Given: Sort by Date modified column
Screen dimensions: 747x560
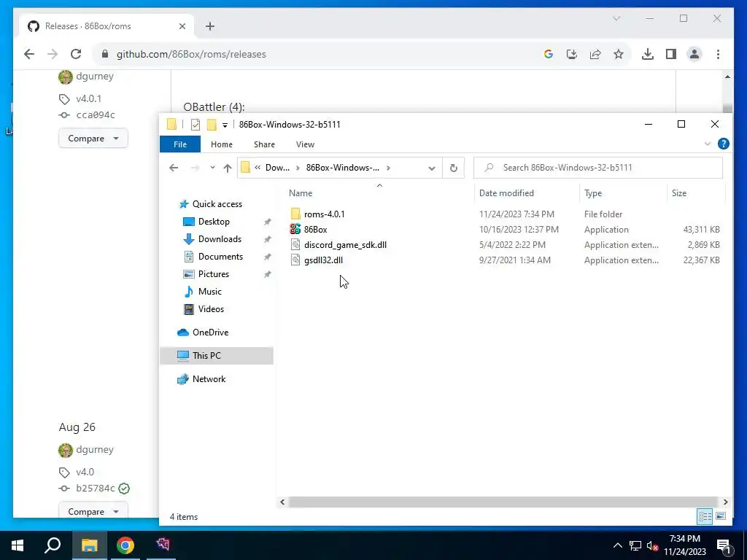Looking at the screenshot, I should (x=506, y=193).
